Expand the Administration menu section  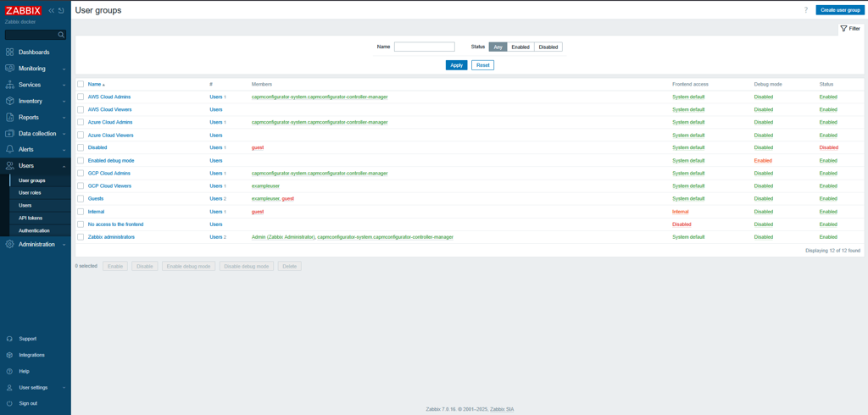pos(36,245)
